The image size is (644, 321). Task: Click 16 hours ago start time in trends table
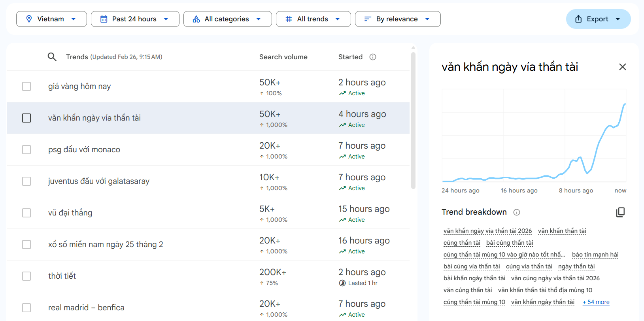[364, 240]
